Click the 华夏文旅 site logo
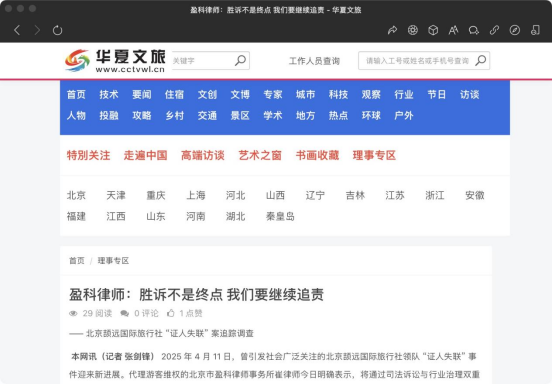The width and height of the screenshot is (552, 384). (x=115, y=61)
